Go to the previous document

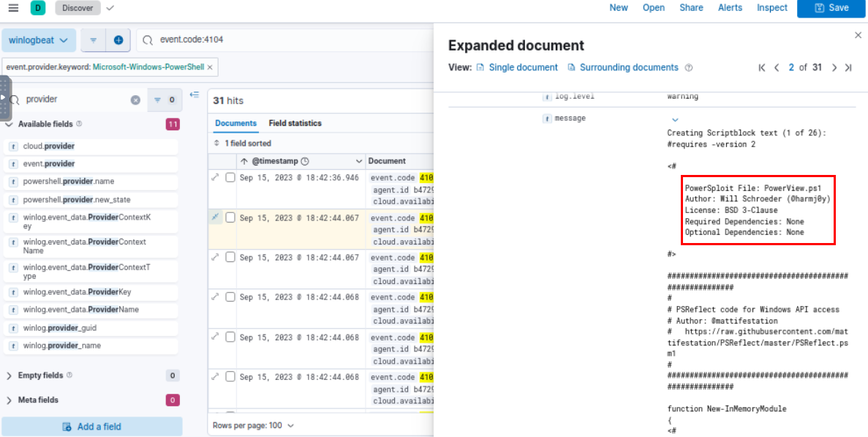(x=777, y=67)
